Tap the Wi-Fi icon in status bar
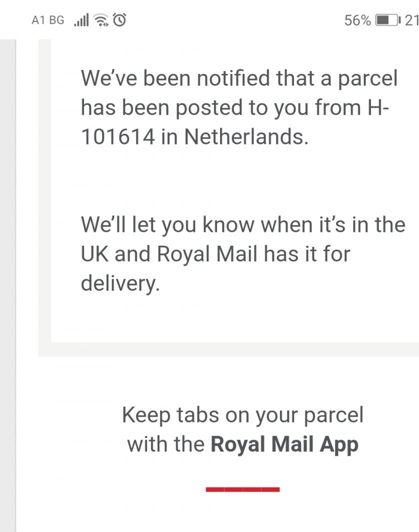Image resolution: width=419 pixels, height=532 pixels. pos(101,20)
